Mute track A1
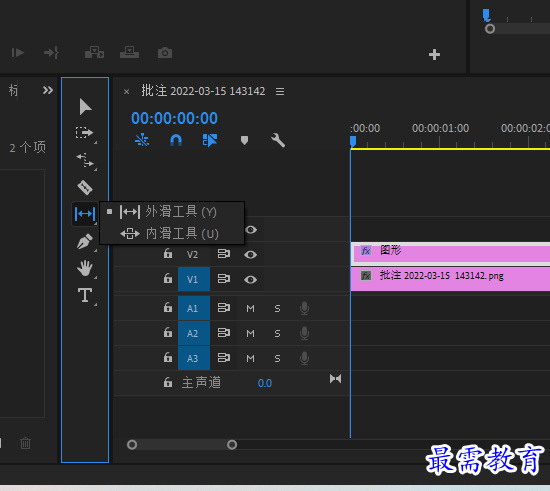The image size is (550, 491). click(x=250, y=308)
